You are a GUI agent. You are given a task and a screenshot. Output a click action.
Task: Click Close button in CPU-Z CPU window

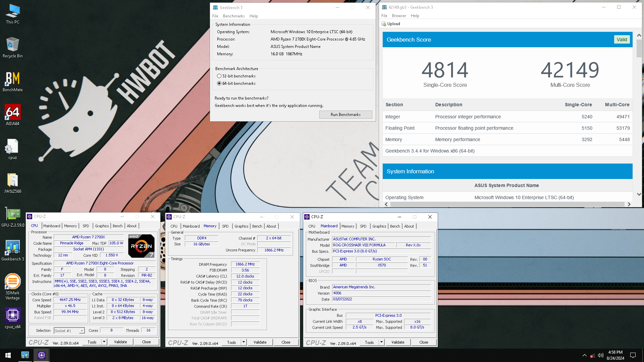146,342
